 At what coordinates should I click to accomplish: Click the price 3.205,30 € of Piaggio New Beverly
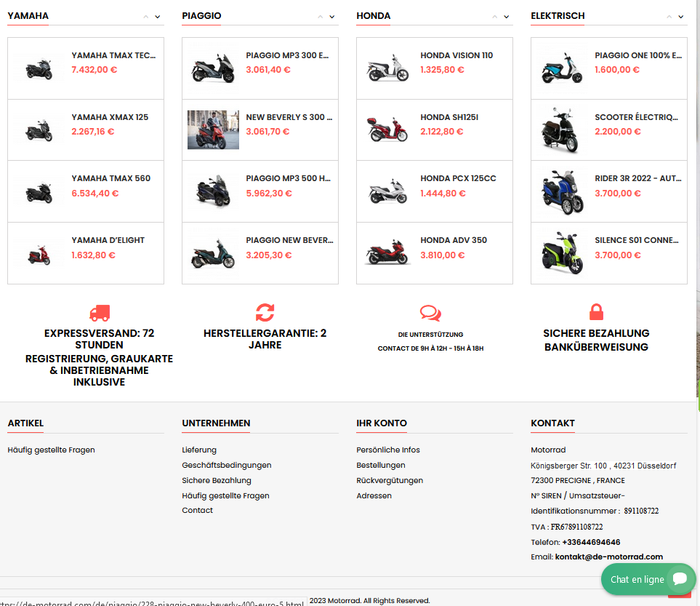(x=269, y=255)
